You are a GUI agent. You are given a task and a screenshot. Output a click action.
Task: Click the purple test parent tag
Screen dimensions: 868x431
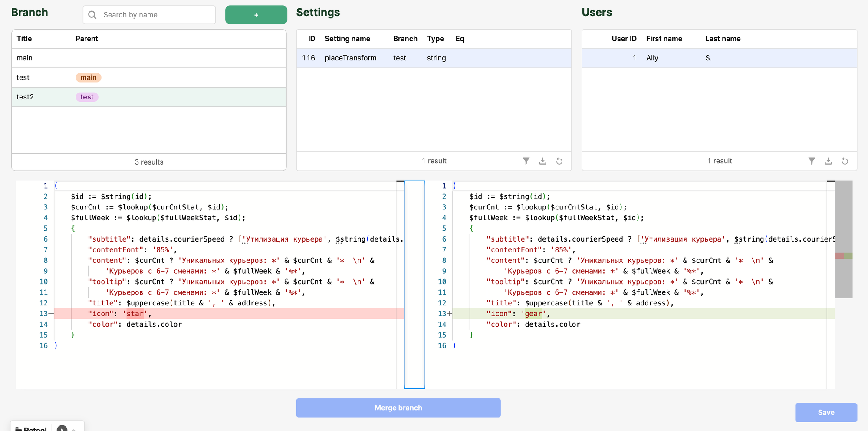pyautogui.click(x=87, y=97)
